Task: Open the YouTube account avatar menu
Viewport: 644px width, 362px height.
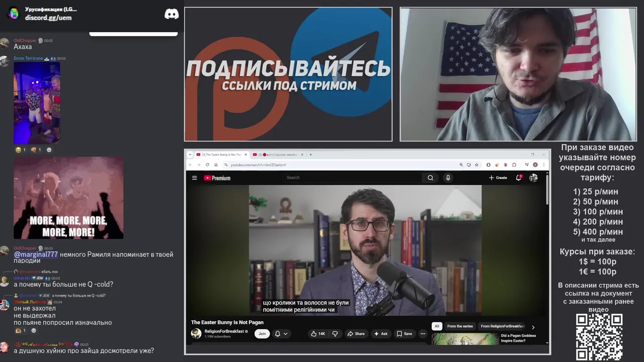Action: coord(533,177)
